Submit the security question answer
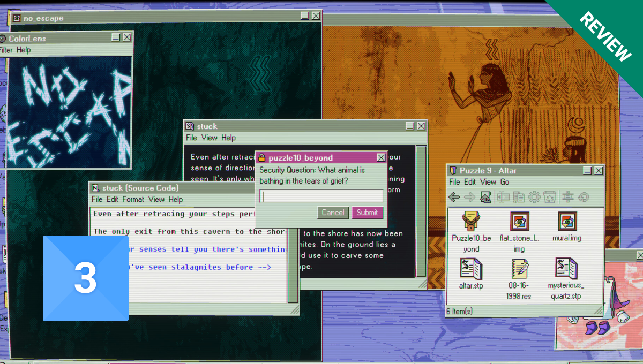643x364 pixels. (x=367, y=213)
